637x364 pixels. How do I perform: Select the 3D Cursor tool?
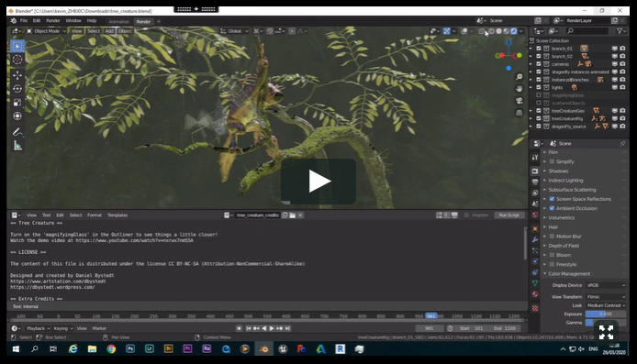click(17, 61)
